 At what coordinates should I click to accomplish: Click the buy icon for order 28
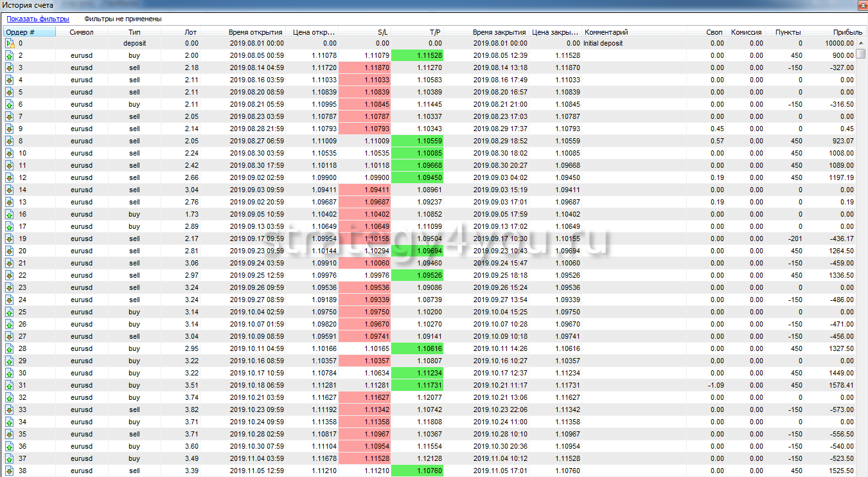10,349
